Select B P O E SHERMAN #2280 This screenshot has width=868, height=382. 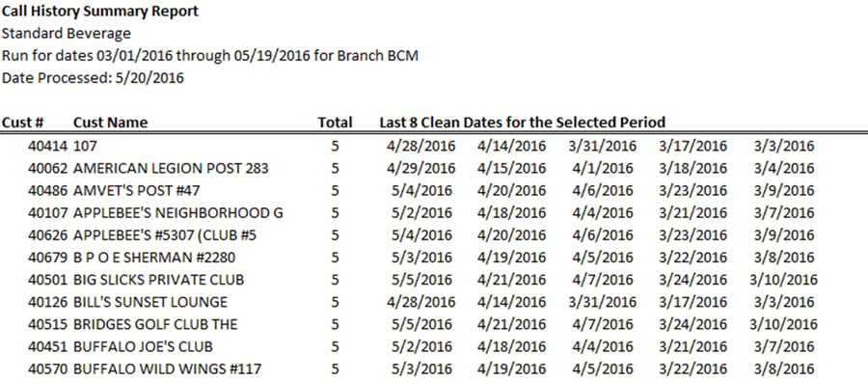(x=154, y=258)
